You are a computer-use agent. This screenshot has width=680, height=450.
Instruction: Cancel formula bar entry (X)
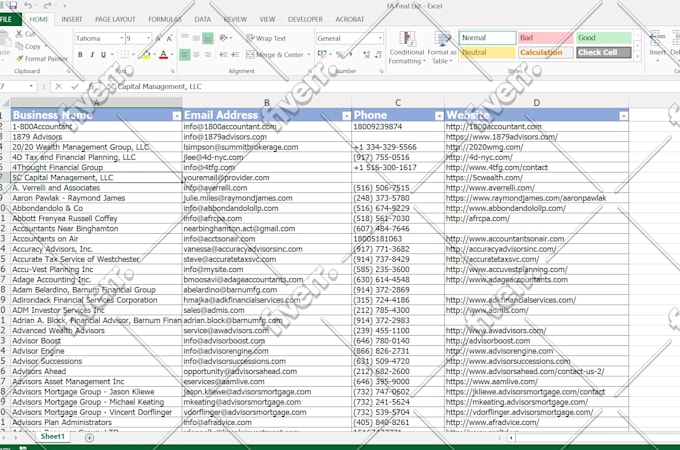59,87
